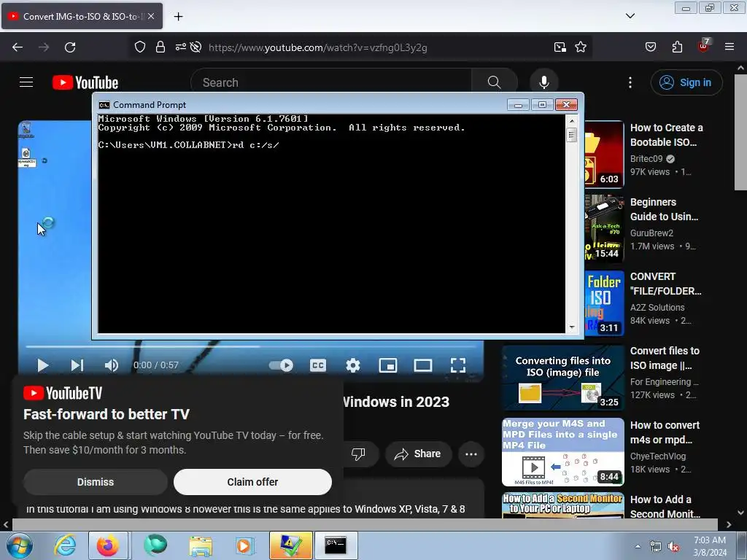The image size is (747, 560).
Task: Click the Sign in button
Action: (x=686, y=82)
